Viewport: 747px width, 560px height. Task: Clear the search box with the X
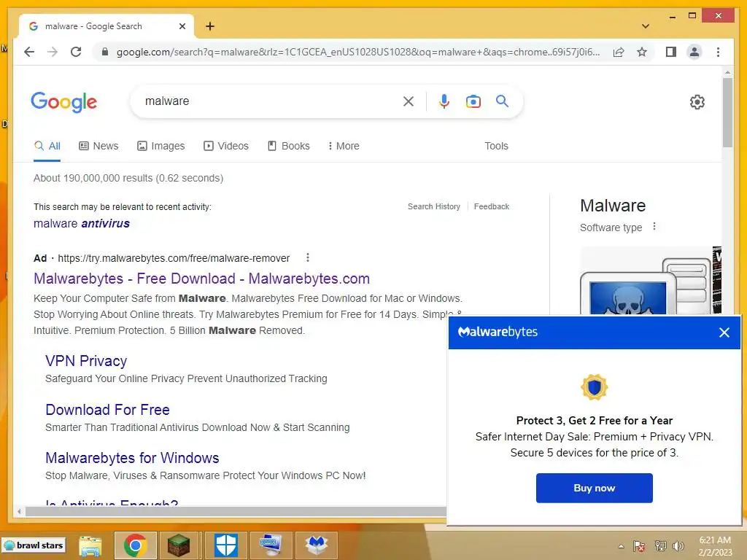tap(409, 101)
